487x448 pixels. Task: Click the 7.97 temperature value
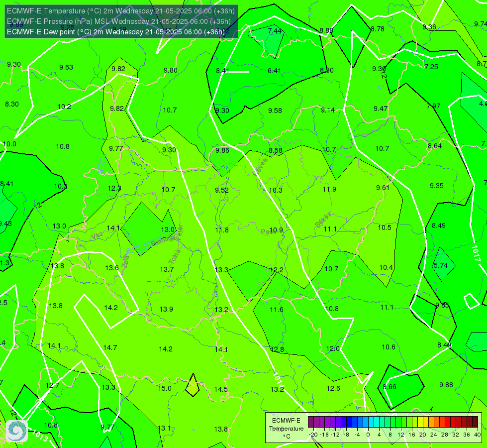pos(434,107)
